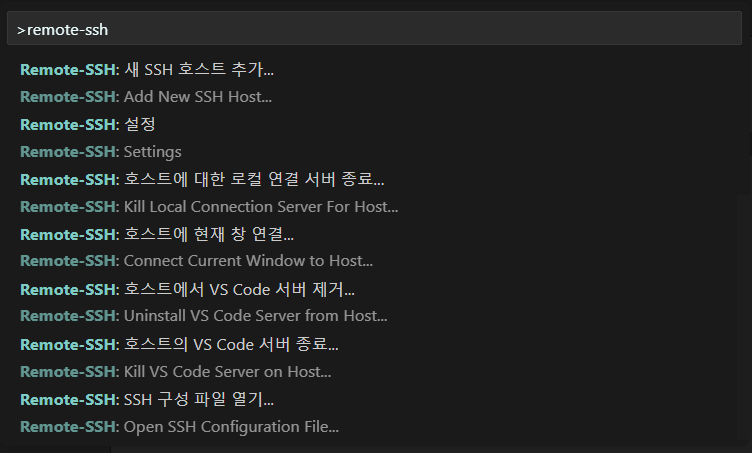Viewport: 752px width, 453px height.
Task: Select '호스트에 현재 창 연결...' command
Action: pos(209,234)
